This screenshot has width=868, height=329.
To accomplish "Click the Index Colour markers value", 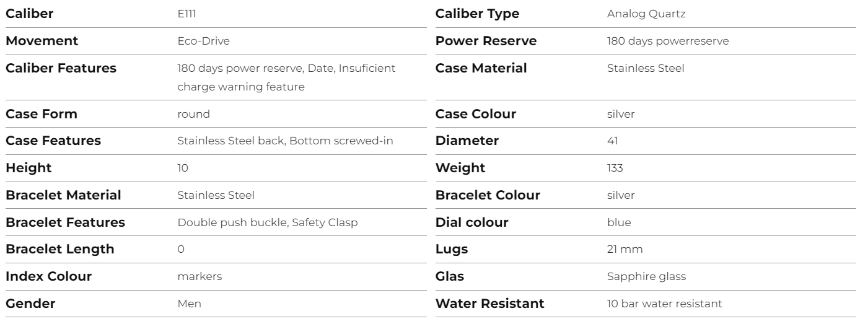I will (199, 276).
